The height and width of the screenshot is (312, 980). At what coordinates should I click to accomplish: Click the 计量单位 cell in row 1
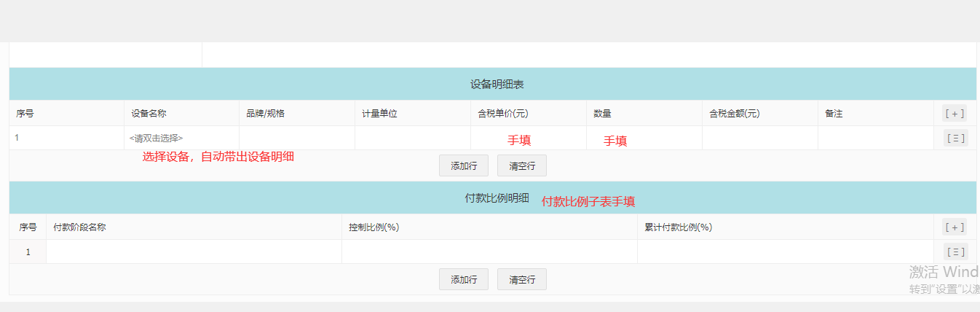coord(413,138)
